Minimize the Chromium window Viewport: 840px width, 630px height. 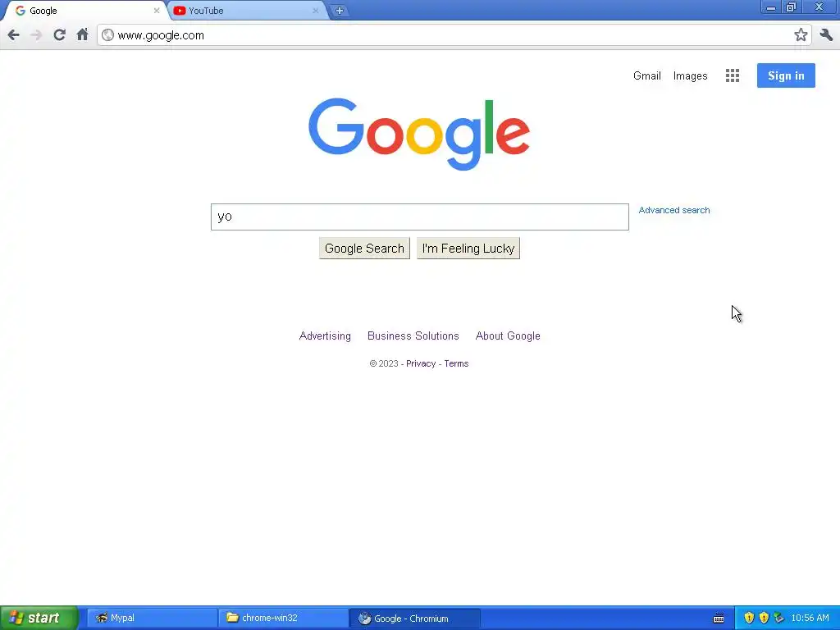click(x=770, y=7)
